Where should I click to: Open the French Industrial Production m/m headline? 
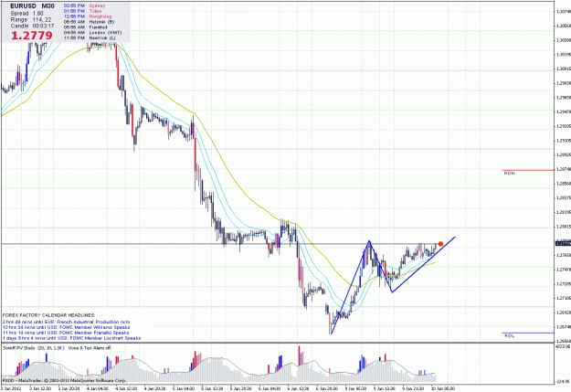tap(67, 322)
